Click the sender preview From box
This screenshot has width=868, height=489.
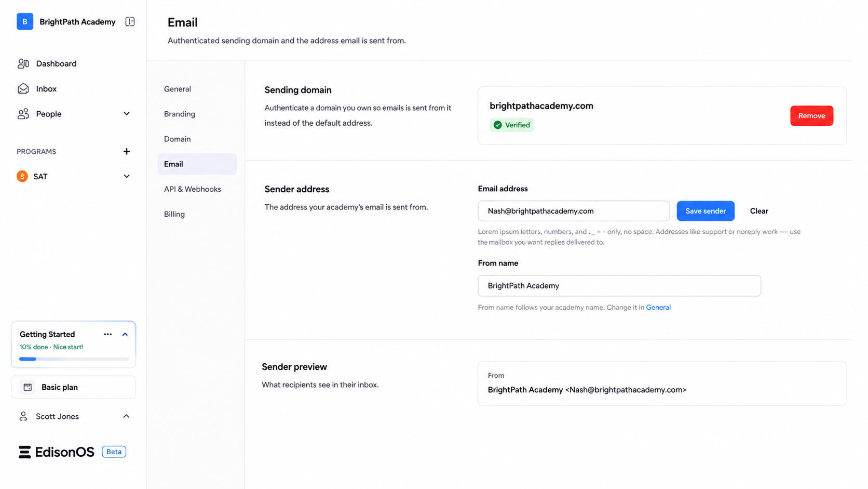click(662, 384)
